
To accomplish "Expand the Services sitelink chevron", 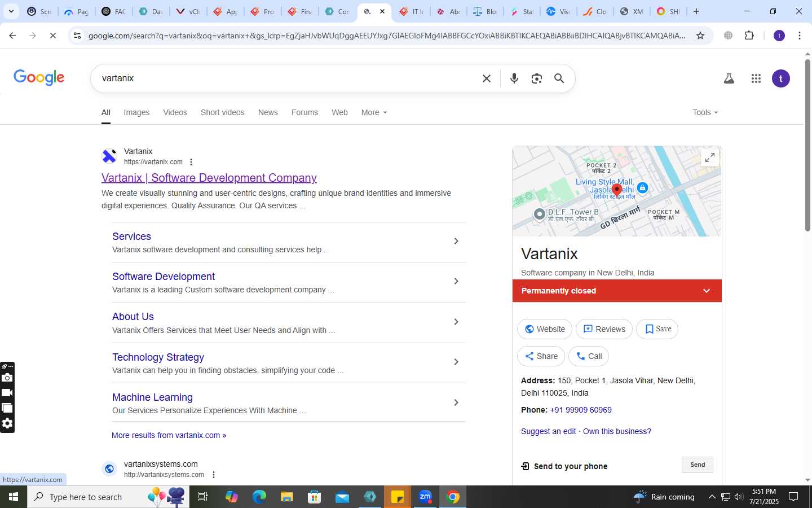I will click(x=456, y=242).
